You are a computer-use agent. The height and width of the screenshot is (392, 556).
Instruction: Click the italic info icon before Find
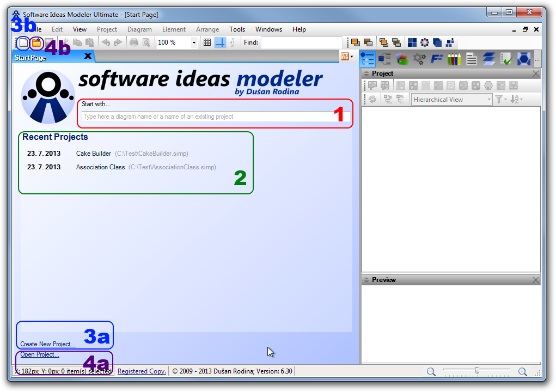[x=233, y=43]
